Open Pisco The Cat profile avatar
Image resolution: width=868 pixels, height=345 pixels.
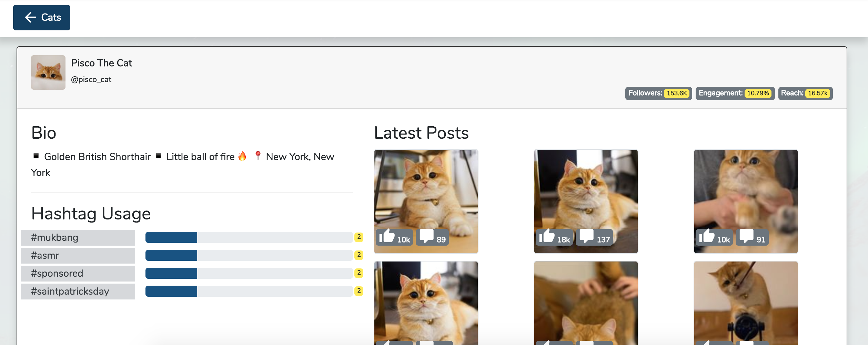tap(48, 72)
